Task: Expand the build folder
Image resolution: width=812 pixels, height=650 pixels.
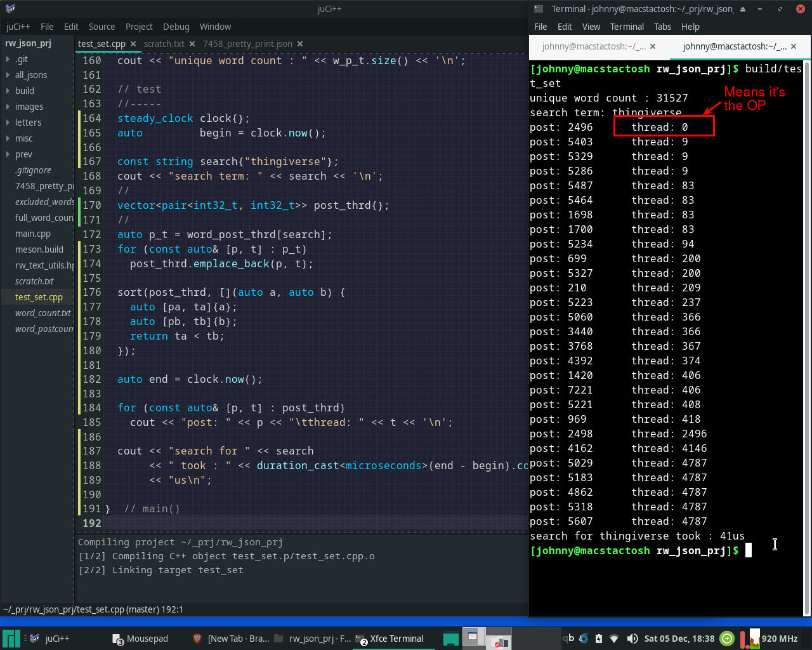Action: 8,91
